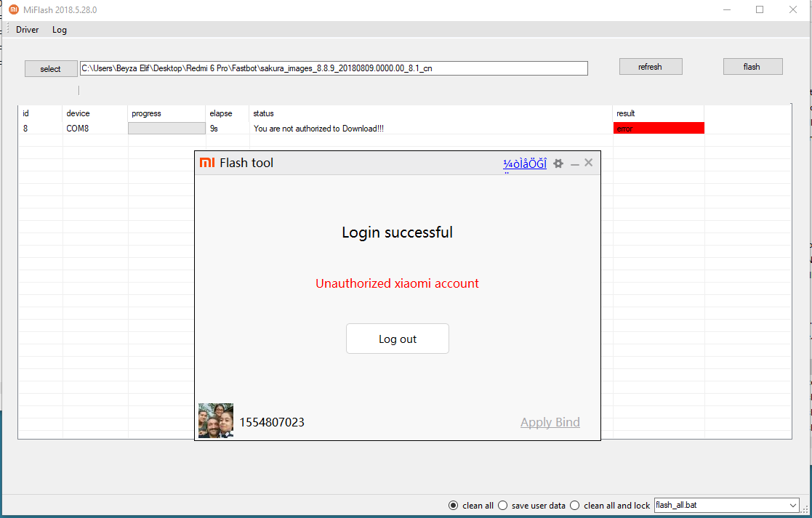Click the Log out button
This screenshot has width=812, height=518.
coord(397,339)
